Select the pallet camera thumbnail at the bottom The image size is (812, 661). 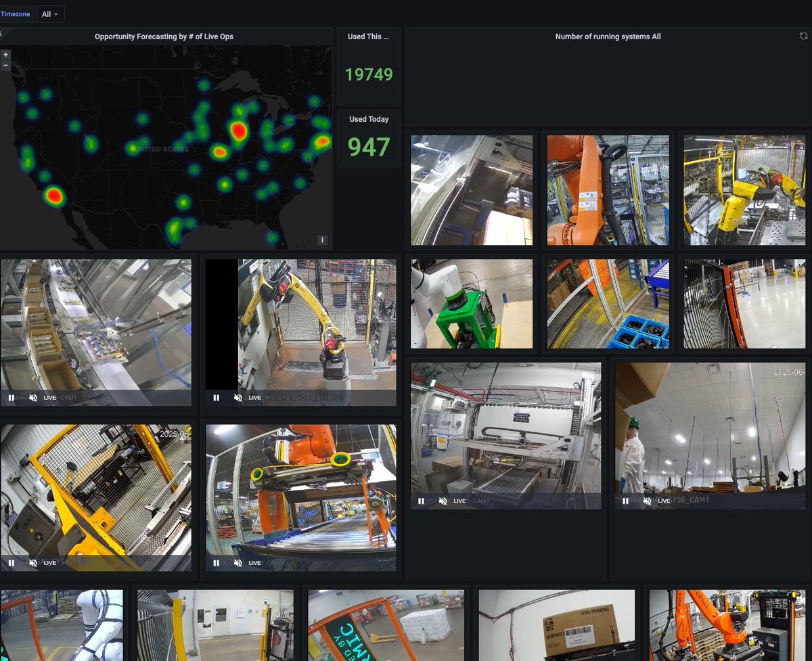click(386, 624)
